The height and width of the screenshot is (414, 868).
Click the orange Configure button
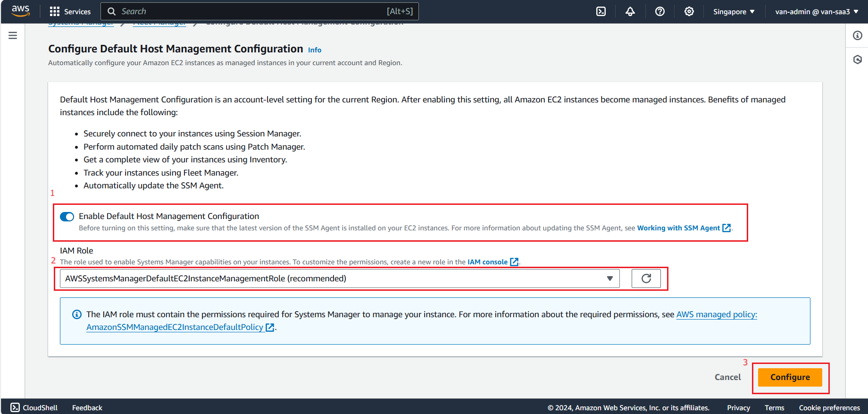pos(790,377)
